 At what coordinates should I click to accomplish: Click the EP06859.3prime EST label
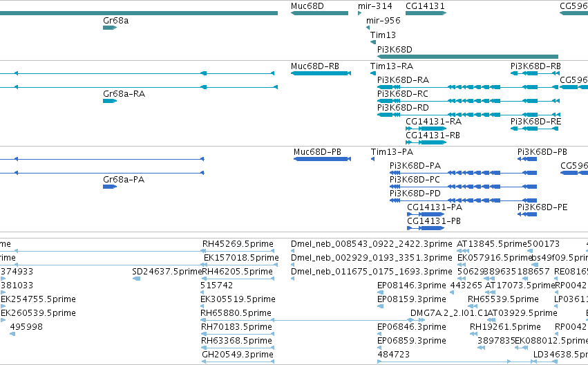tap(412, 341)
